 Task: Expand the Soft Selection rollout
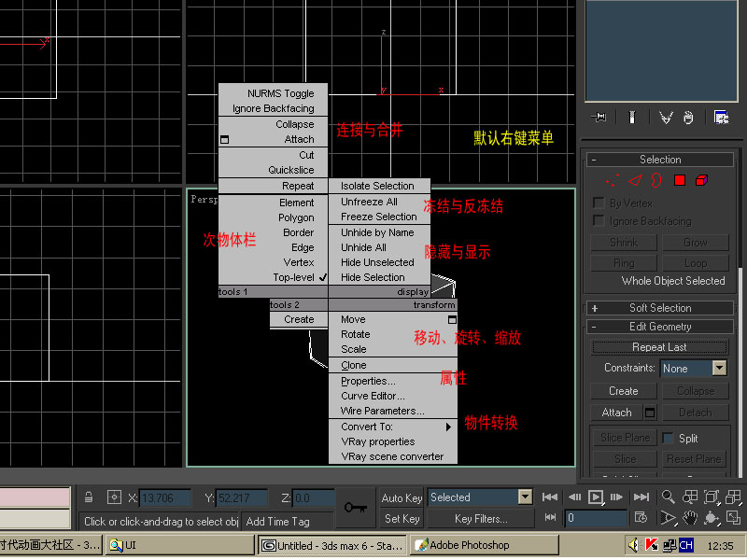[660, 308]
